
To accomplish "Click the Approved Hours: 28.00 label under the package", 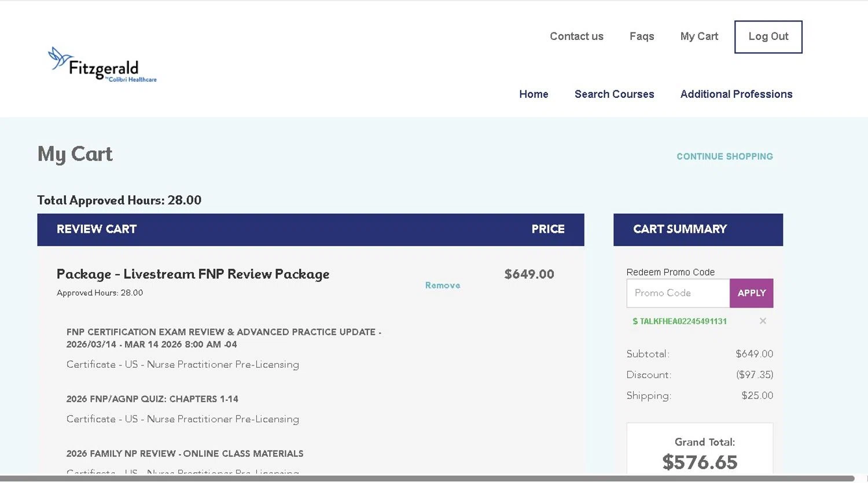I will tap(100, 293).
